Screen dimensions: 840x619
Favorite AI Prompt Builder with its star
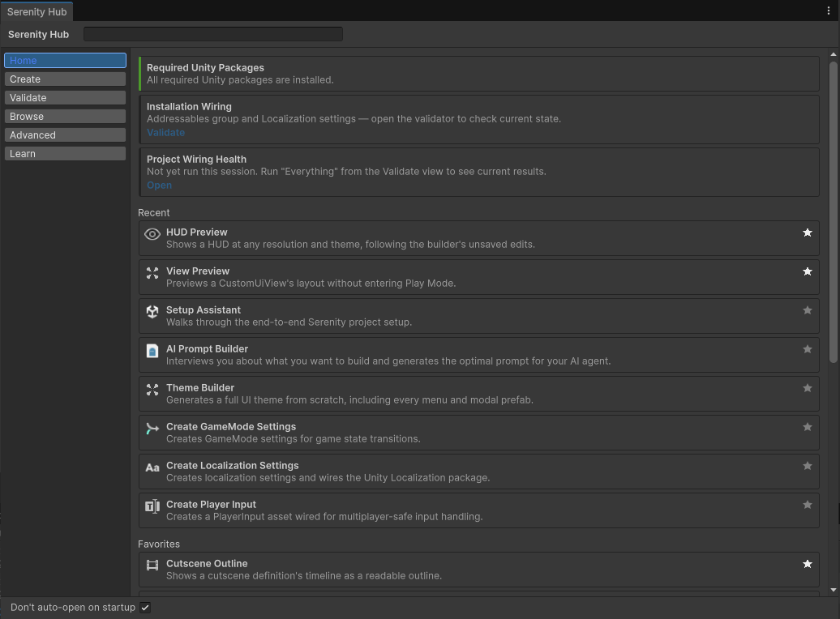[x=808, y=349]
